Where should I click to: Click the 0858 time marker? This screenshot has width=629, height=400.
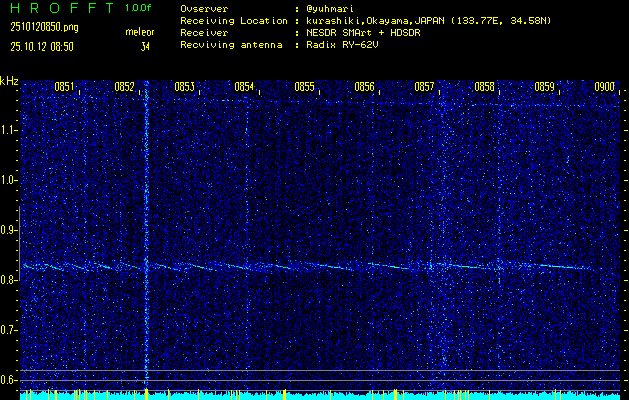click(x=484, y=87)
